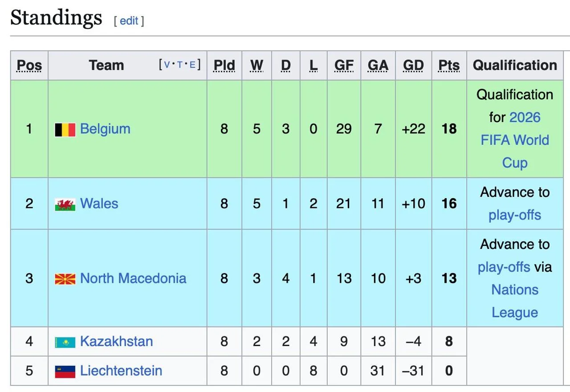Click the Kazakhstan flag icon
This screenshot has height=392, width=570.
(65, 342)
